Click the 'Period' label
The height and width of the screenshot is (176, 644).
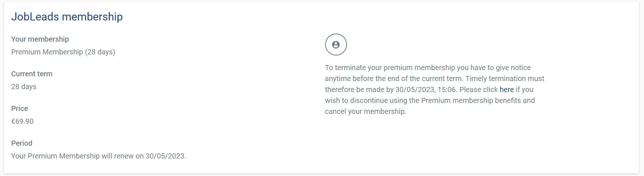click(x=22, y=143)
